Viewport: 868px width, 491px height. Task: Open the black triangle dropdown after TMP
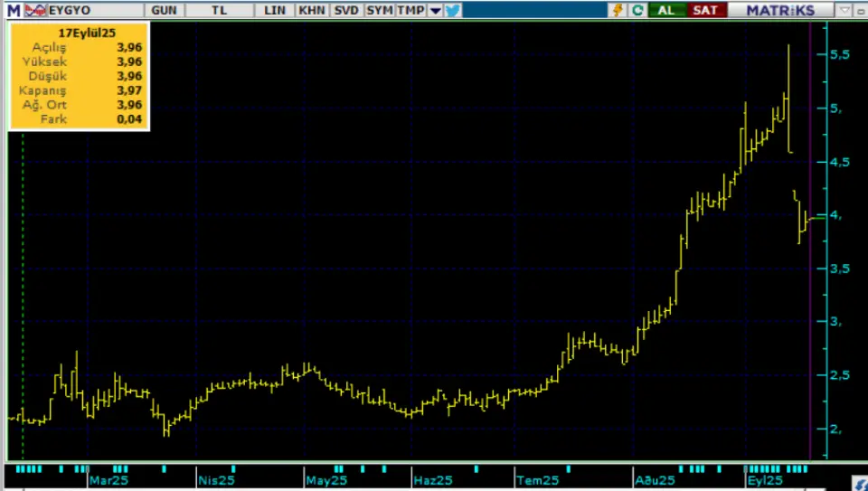click(436, 10)
